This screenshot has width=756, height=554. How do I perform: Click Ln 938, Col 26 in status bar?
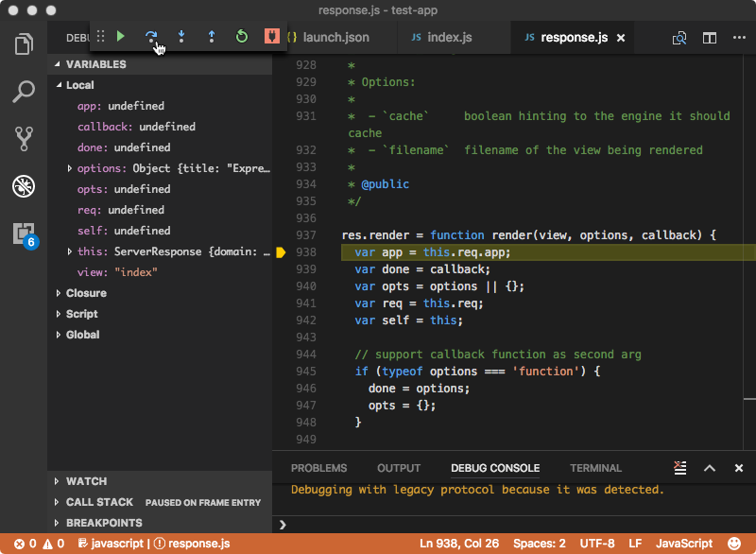click(459, 544)
